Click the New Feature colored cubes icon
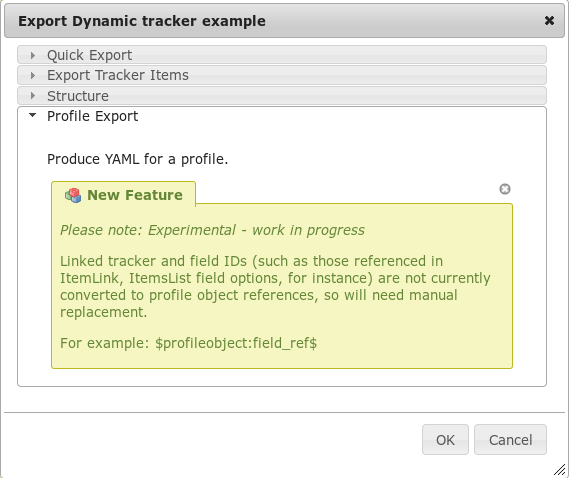 (x=73, y=195)
